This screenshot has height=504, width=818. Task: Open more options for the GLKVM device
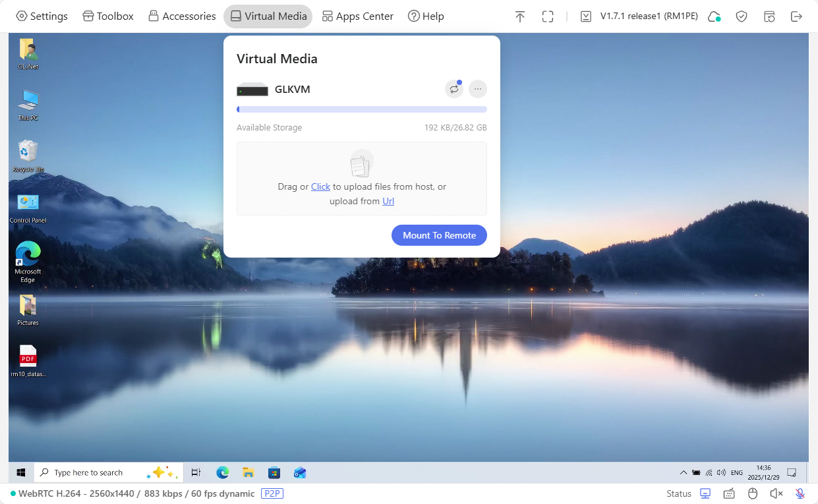pos(477,88)
